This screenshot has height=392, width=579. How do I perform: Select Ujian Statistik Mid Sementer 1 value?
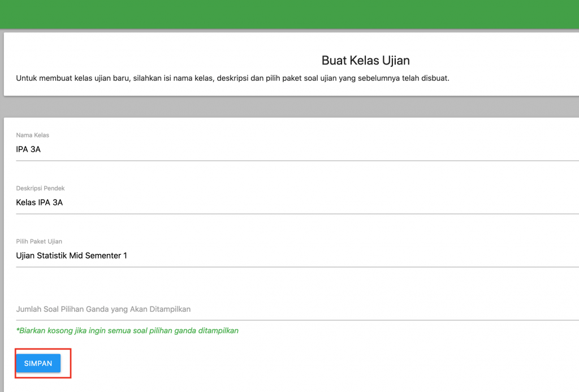(x=71, y=256)
